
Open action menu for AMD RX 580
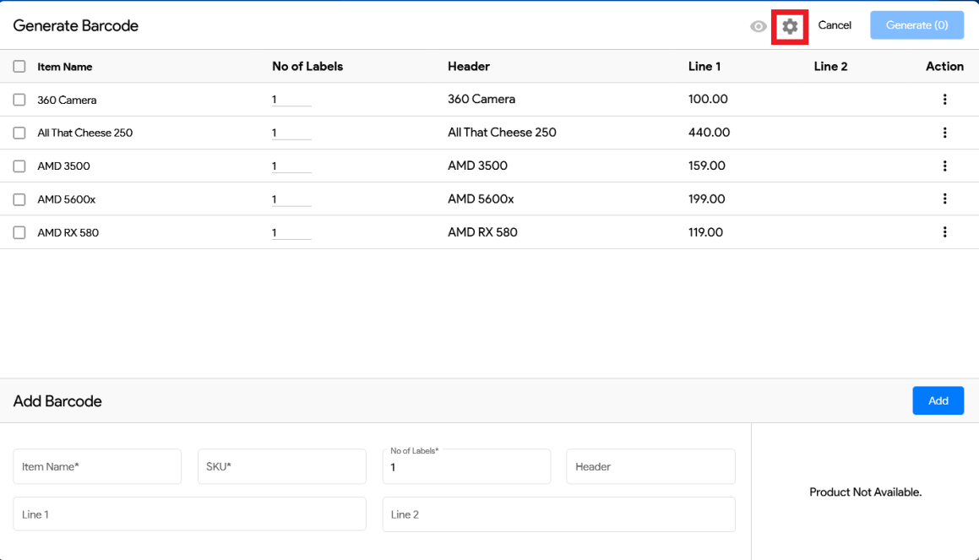(944, 231)
